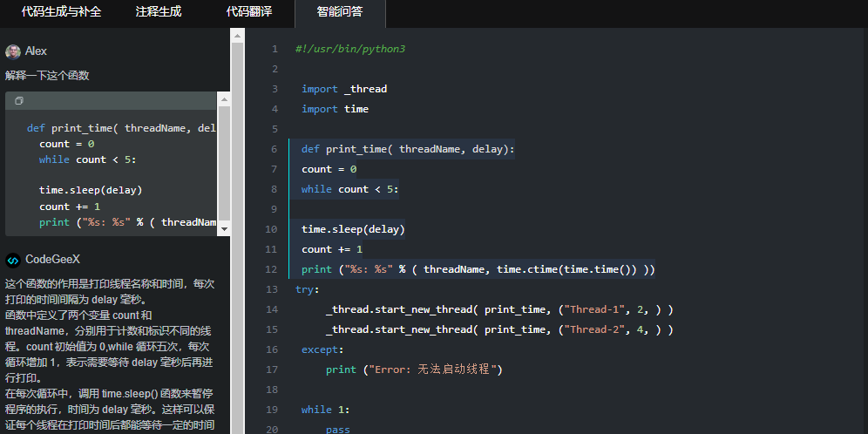The width and height of the screenshot is (868, 434).
Task: Click line number 13 in the editor gutter
Action: (273, 289)
